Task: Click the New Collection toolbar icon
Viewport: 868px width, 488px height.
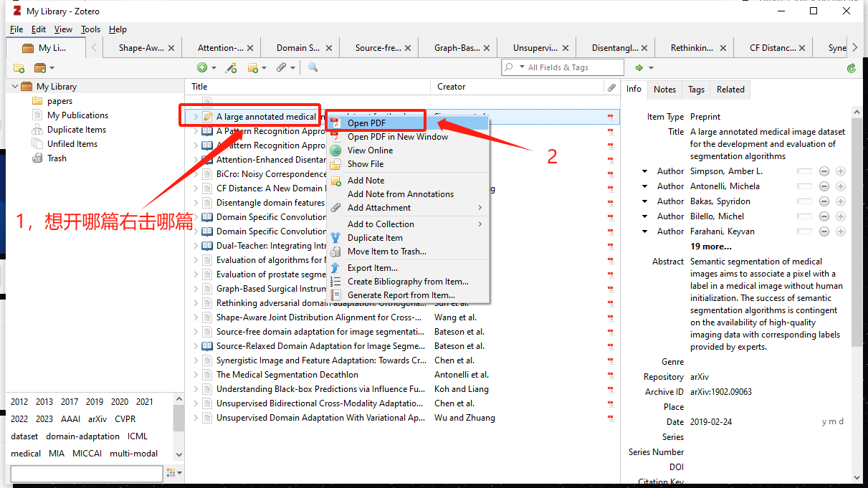Action: click(19, 67)
